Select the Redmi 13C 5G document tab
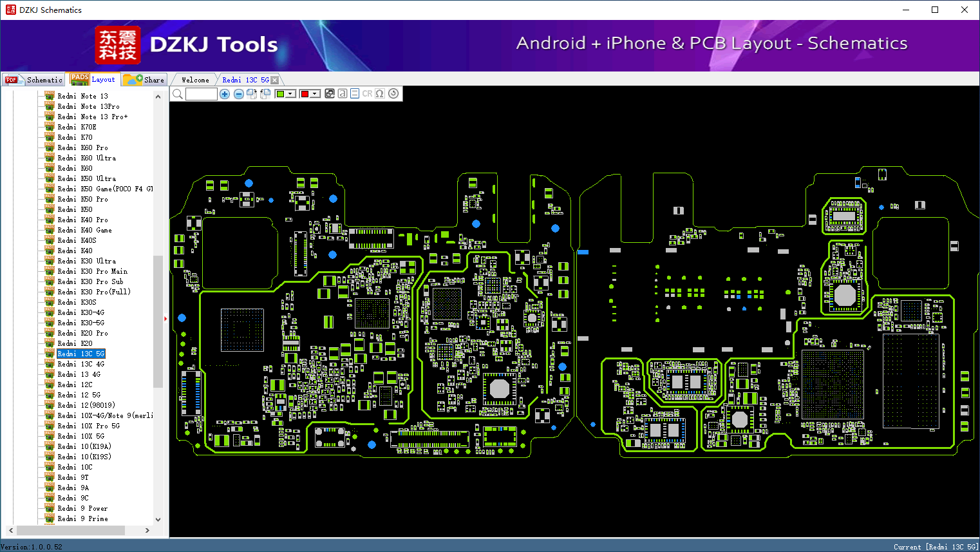Image resolution: width=980 pixels, height=552 pixels. [x=245, y=80]
